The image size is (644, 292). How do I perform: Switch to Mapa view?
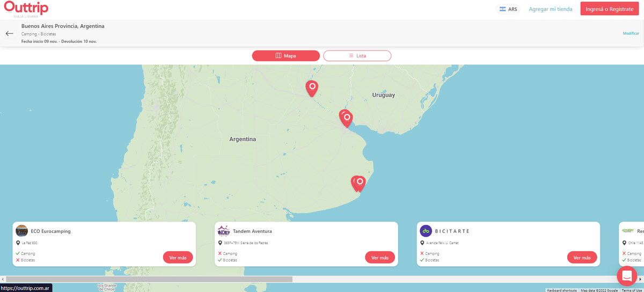coord(286,56)
